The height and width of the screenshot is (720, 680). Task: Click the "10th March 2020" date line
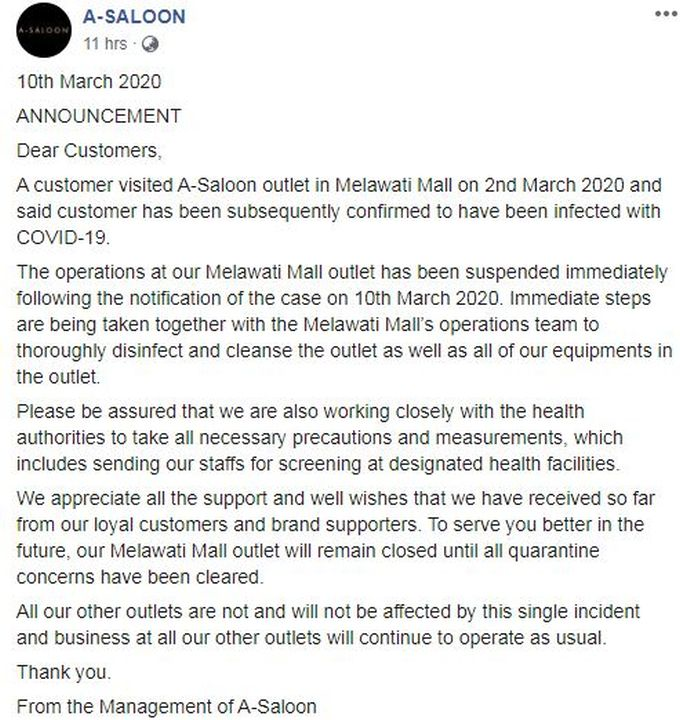[89, 81]
